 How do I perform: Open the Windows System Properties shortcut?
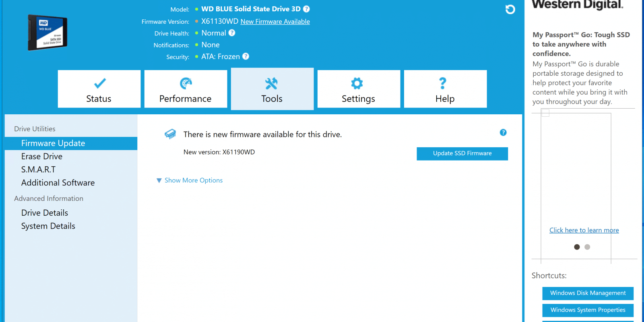(588, 310)
